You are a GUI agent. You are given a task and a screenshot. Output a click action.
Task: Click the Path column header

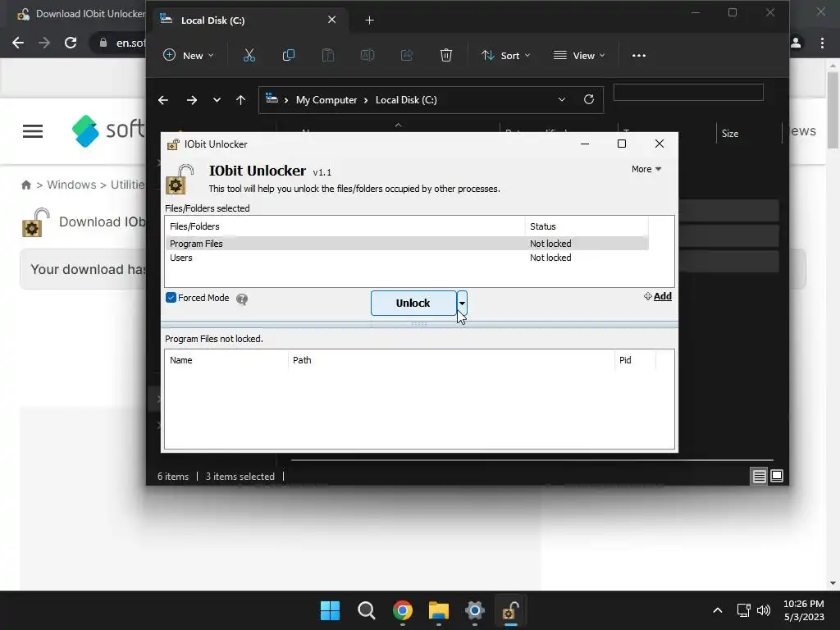(x=451, y=361)
